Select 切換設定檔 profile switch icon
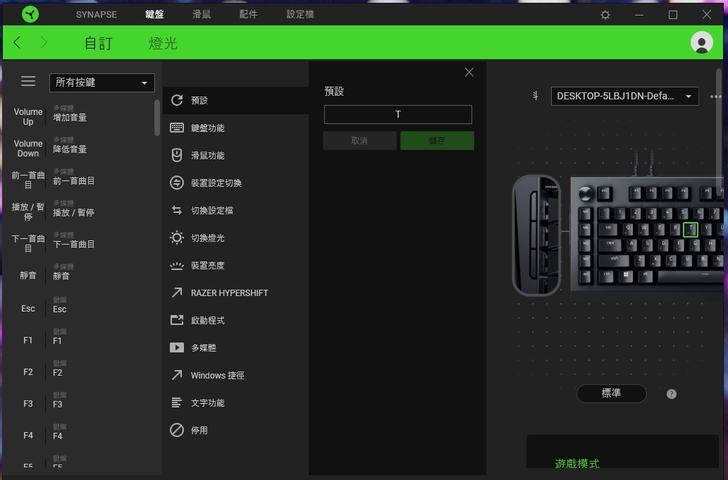 [177, 210]
